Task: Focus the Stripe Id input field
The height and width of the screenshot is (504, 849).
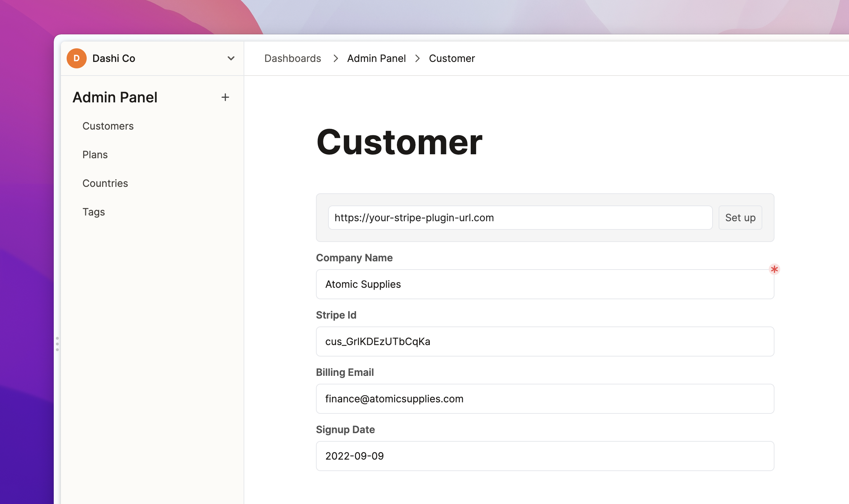Action: tap(545, 341)
